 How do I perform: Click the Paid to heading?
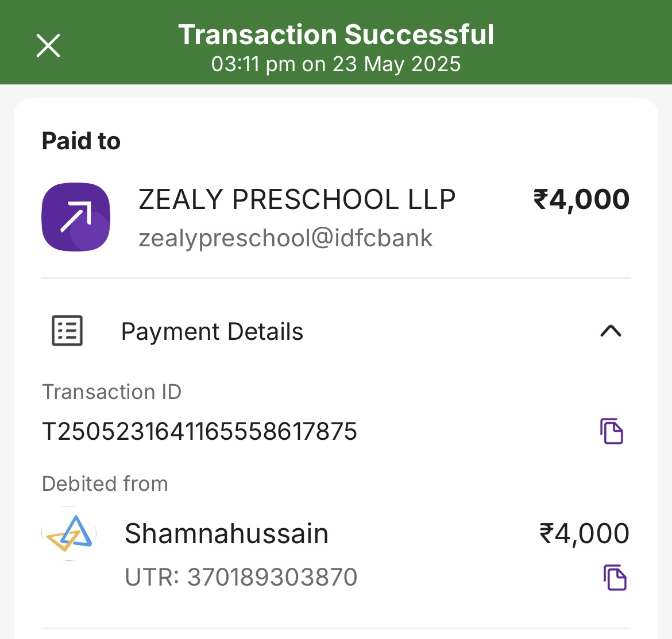[x=81, y=141]
